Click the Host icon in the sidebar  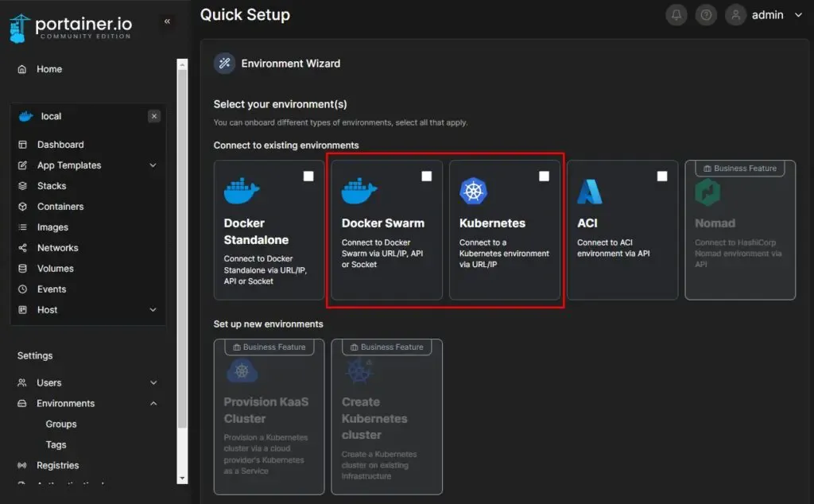[22, 310]
